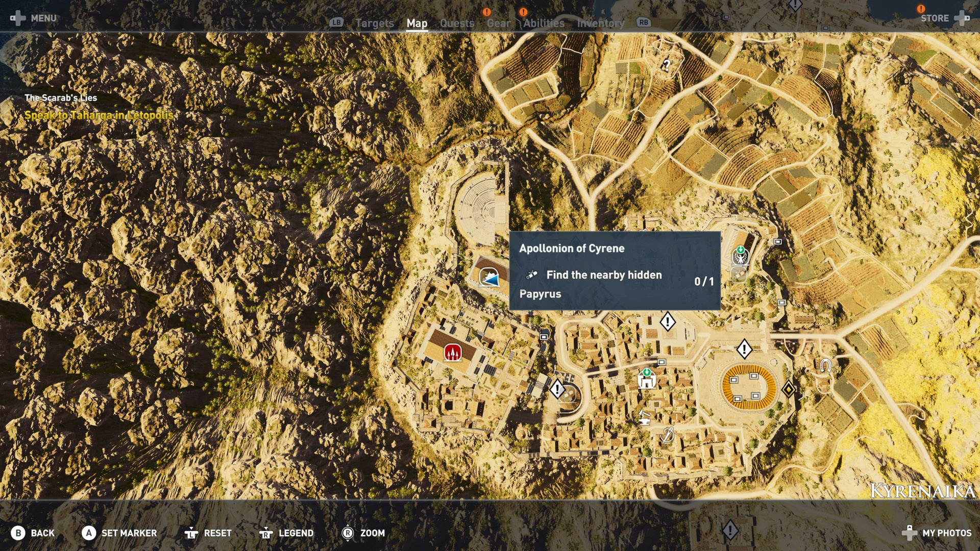Select the lower-left treasure icon inside the arena
Image resolution: width=980 pixels, height=551 pixels.
pyautogui.click(x=737, y=398)
